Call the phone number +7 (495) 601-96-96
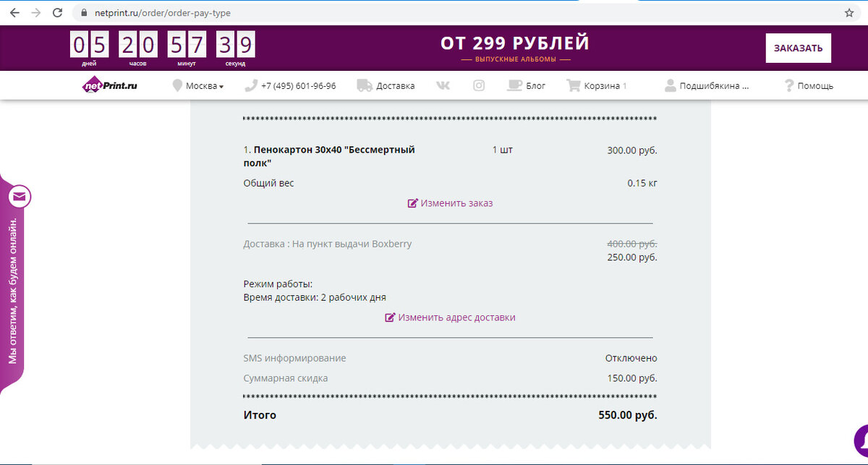The image size is (868, 465). click(x=297, y=85)
